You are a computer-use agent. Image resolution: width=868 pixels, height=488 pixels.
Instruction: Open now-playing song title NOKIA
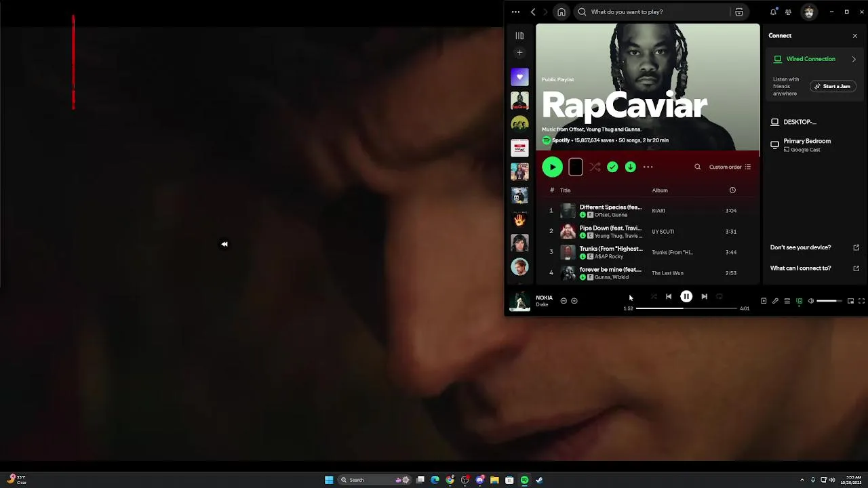click(x=544, y=298)
